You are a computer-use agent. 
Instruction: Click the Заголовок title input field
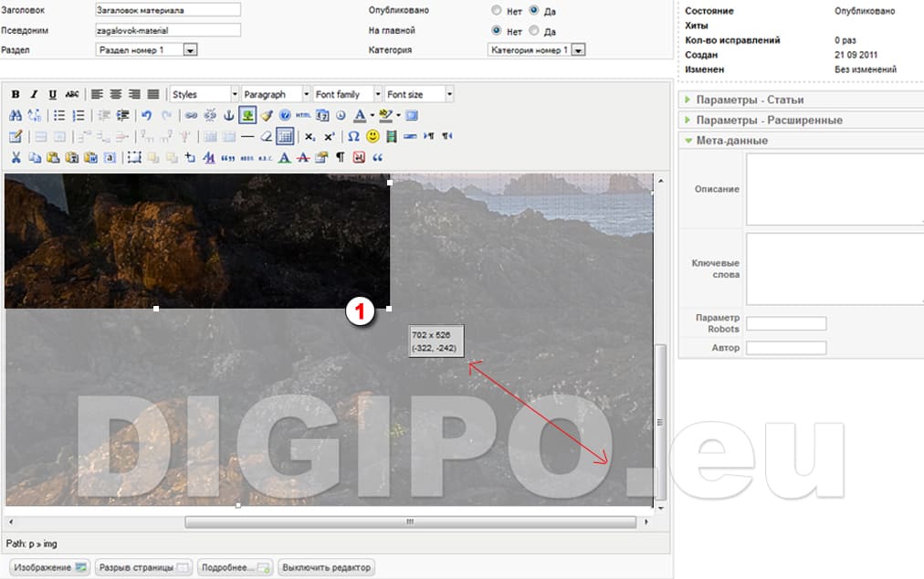[168, 10]
